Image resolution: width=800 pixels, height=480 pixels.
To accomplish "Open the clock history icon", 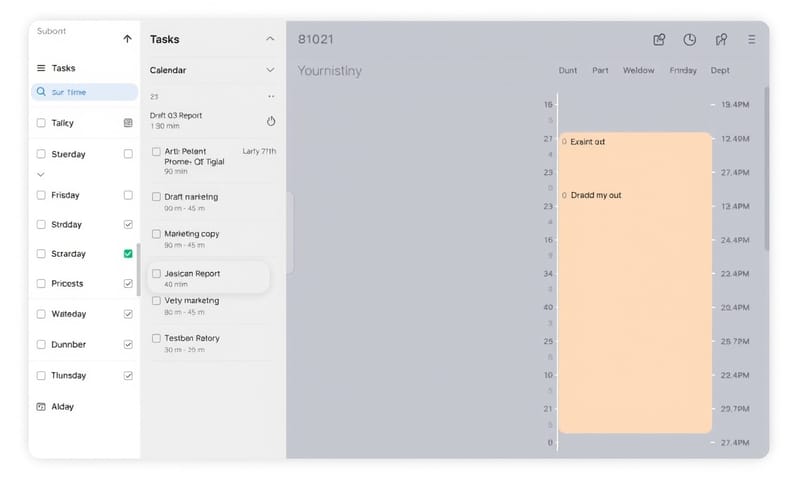I will (690, 40).
